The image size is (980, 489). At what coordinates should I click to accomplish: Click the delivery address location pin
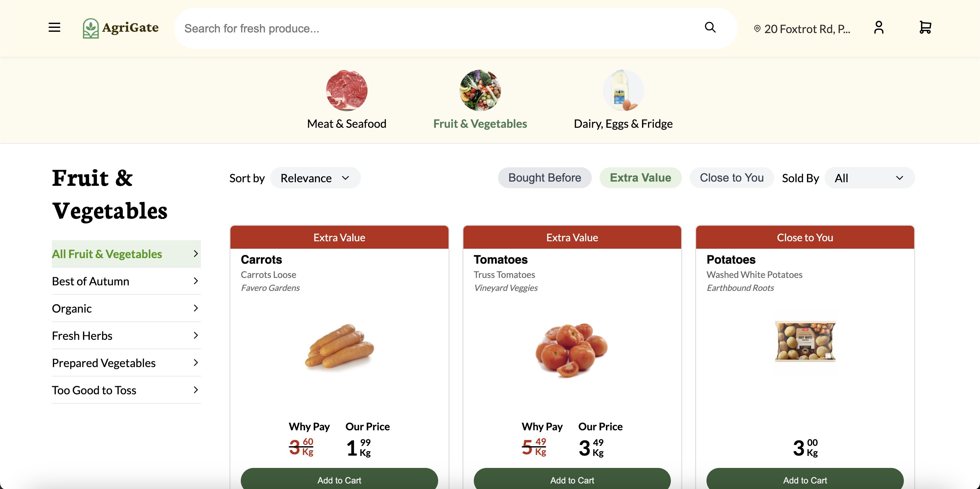coord(757,29)
